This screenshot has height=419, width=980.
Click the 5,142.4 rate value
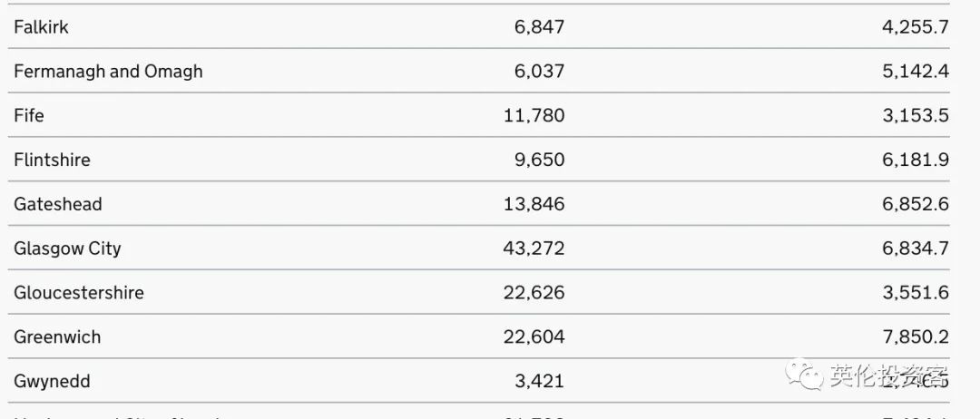[915, 72]
